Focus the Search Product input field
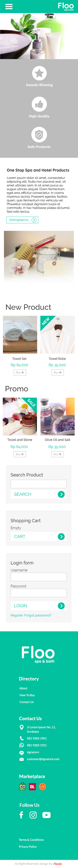The height and width of the screenshot is (868, 78). click(39, 484)
